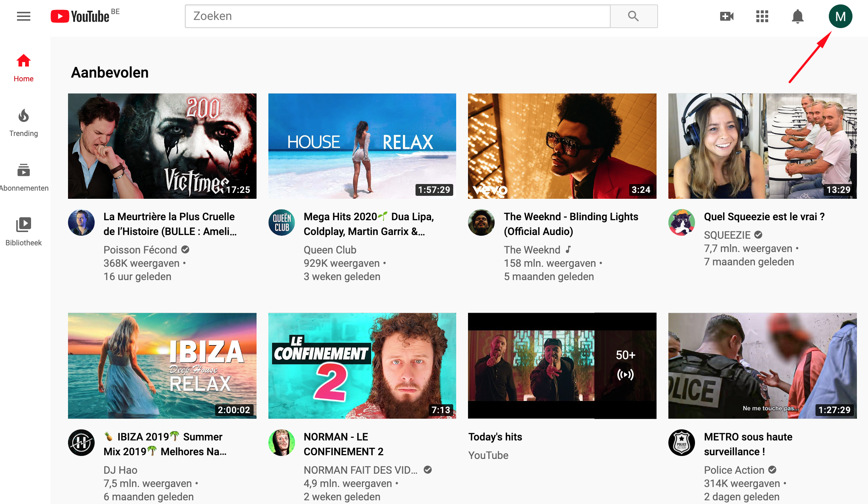Viewport: 868px width, 504px height.
Task: Open Norman channel avatar
Action: 282,443
